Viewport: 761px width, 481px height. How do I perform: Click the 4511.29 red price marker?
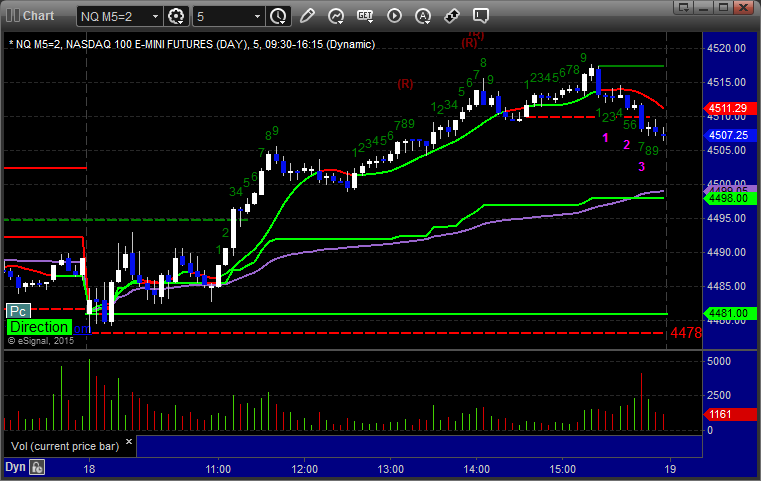click(730, 108)
